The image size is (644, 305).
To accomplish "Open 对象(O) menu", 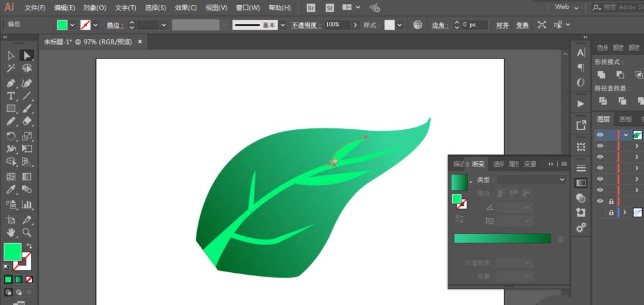I will coord(95,8).
